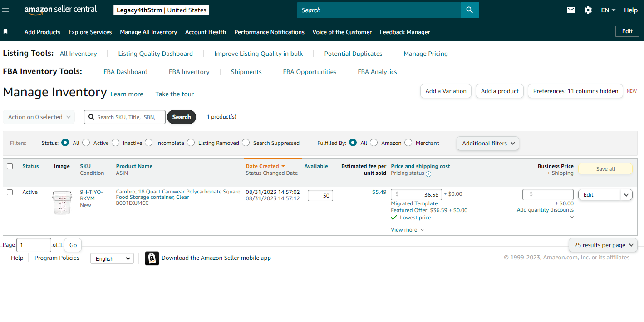Go to FBA Dashboard tab
This screenshot has height=322, width=644.
coord(125,72)
